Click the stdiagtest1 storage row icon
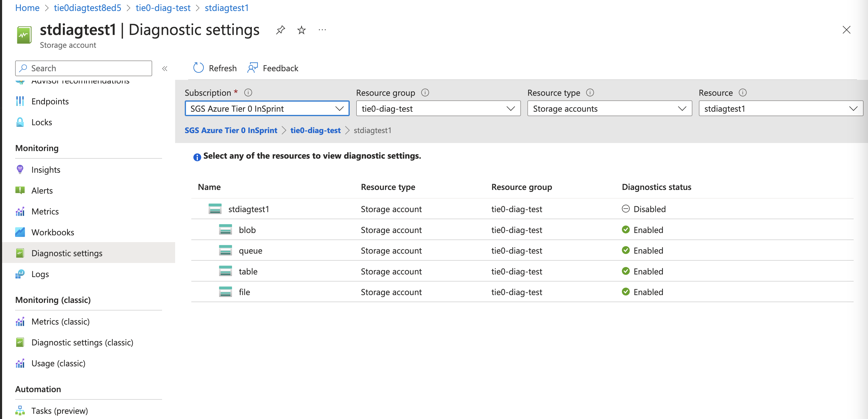 (x=215, y=209)
